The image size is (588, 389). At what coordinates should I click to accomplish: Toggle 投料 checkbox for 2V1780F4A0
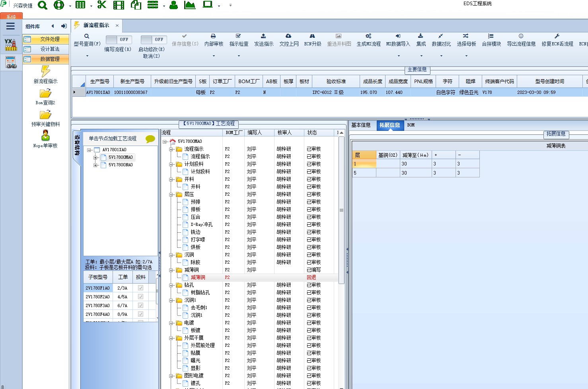point(140,314)
